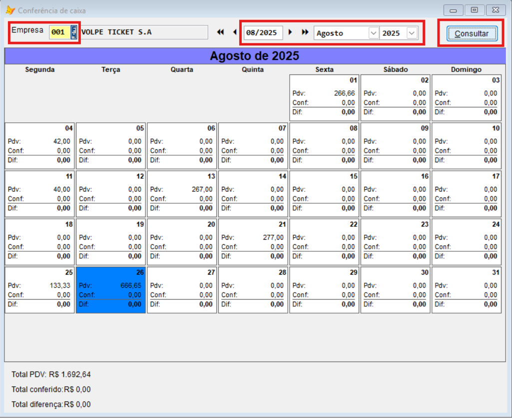
Task: Click the Empresa code field 001
Action: click(x=59, y=32)
